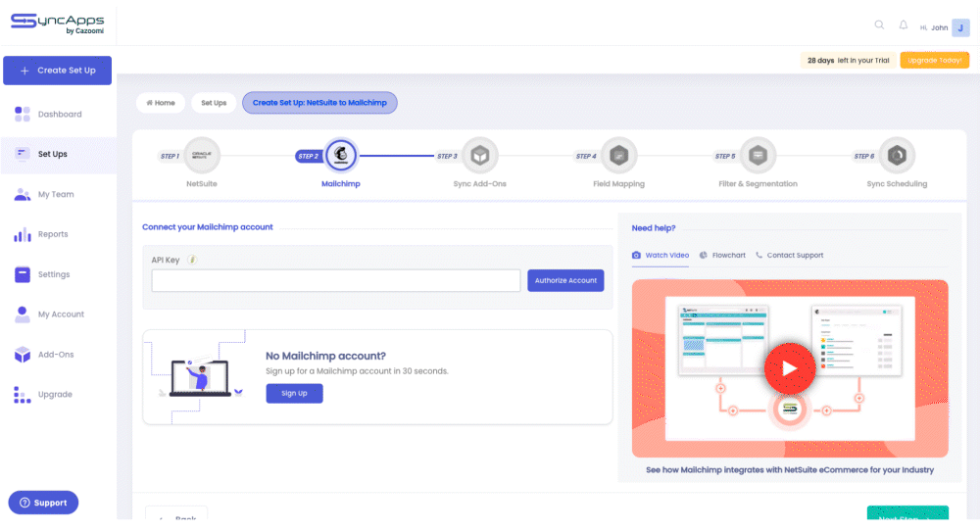The width and height of the screenshot is (980, 531).
Task: Click the laptop illustration in sign-up card
Action: (200, 377)
